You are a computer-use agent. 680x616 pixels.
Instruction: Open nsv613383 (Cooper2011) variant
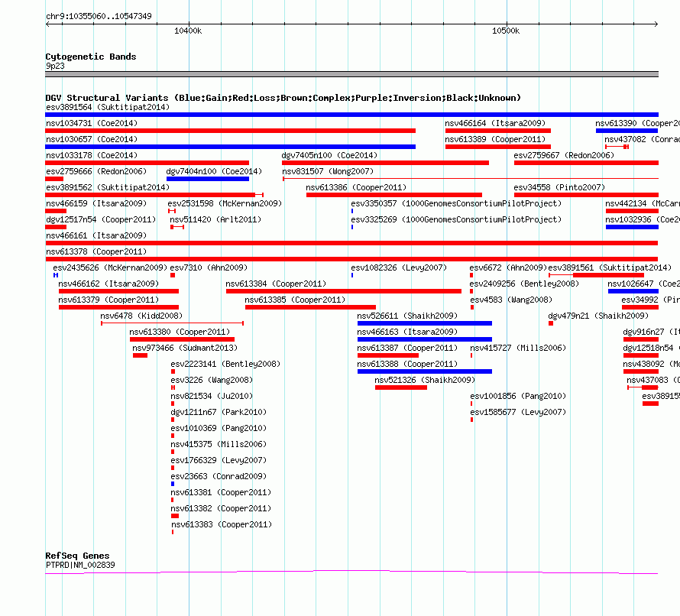(x=222, y=524)
